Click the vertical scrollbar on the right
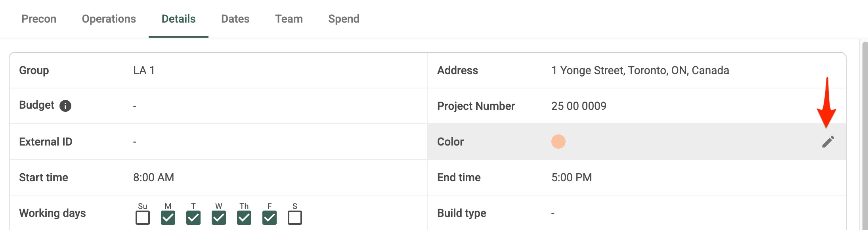Viewport: 868px width, 230px height. click(865, 135)
